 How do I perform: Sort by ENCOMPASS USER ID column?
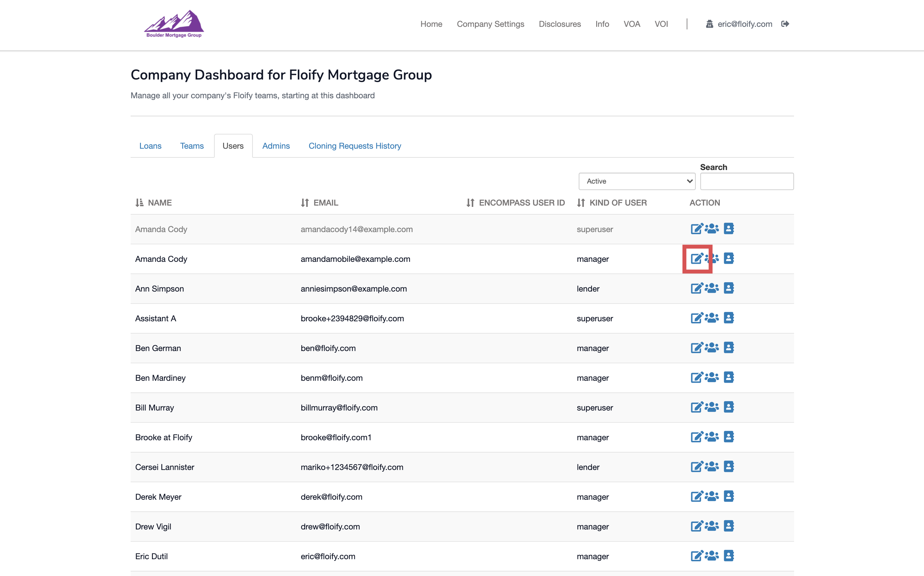tap(516, 203)
